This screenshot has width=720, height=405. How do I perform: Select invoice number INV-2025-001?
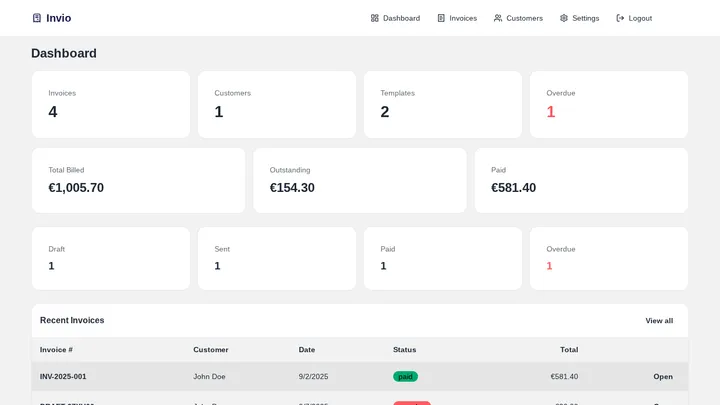pos(63,377)
